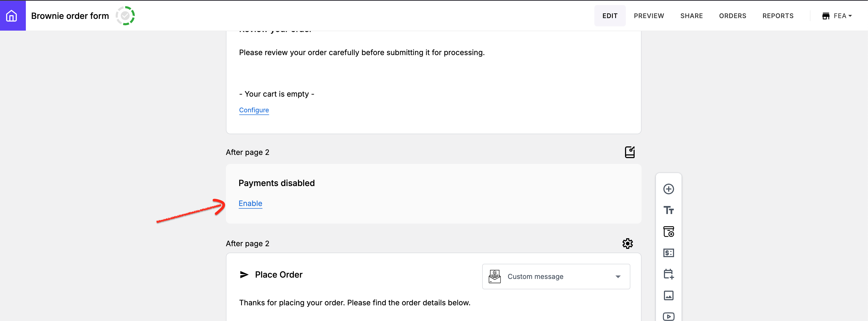
Task: Add a text block with the Tt icon
Action: pos(668,210)
